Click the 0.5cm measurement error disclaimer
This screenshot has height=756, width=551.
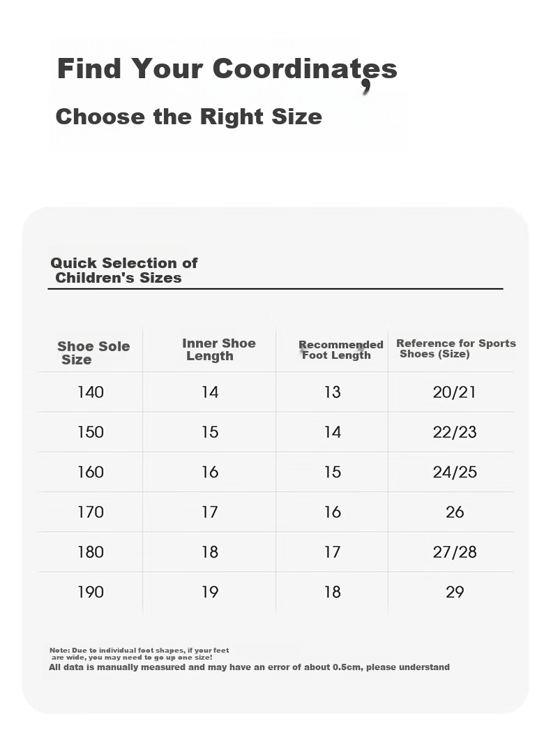click(x=249, y=667)
